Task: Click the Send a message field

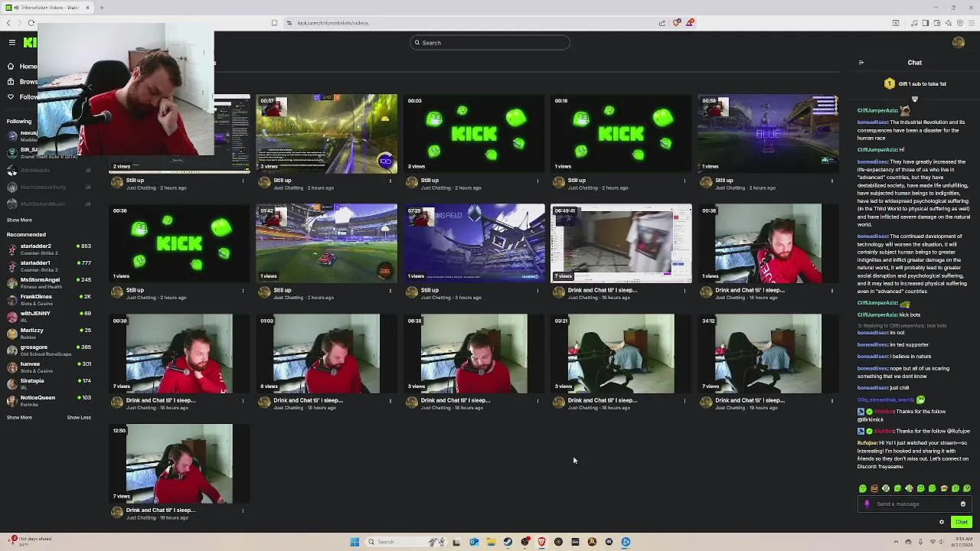Action: [913, 504]
